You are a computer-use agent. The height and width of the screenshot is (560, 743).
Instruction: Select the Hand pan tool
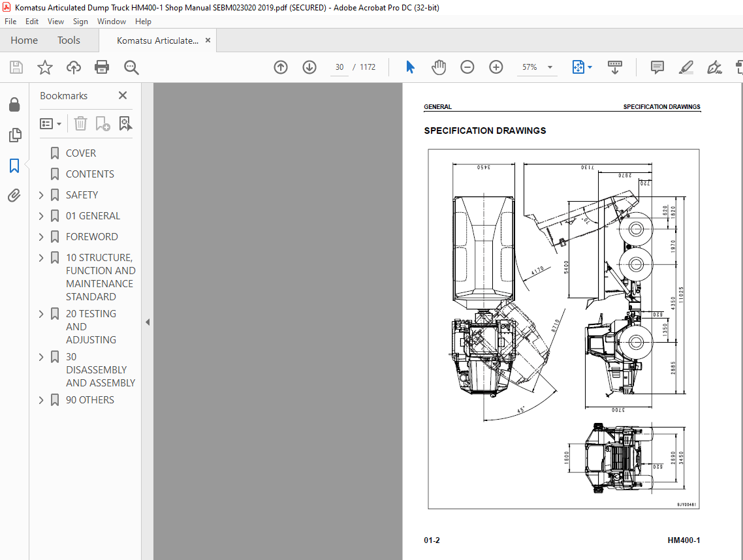(439, 67)
